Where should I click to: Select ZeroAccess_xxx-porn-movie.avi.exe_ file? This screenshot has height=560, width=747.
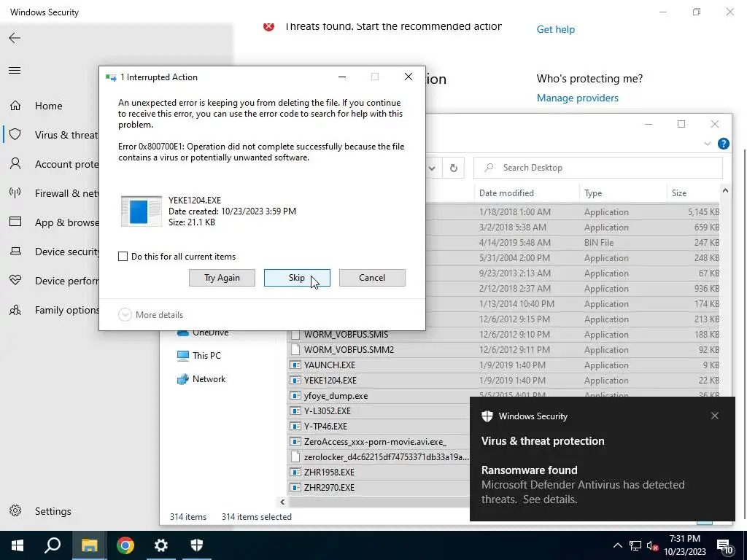[x=376, y=441]
